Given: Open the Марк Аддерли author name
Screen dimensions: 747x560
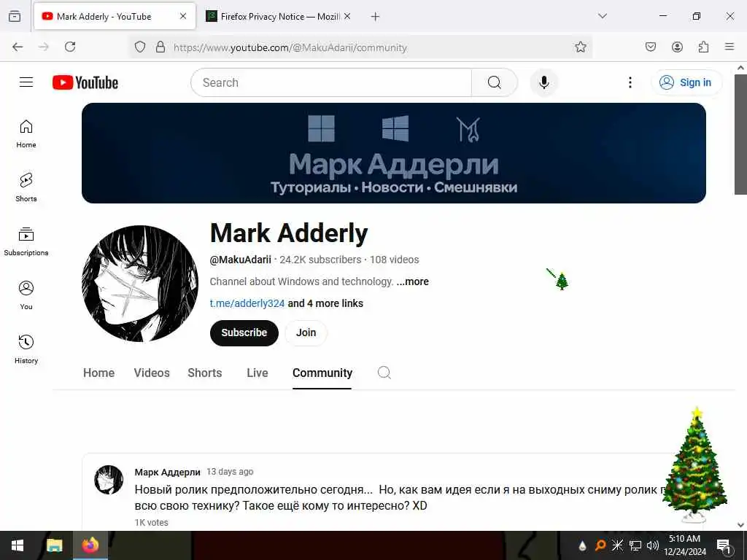Looking at the screenshot, I should point(167,472).
